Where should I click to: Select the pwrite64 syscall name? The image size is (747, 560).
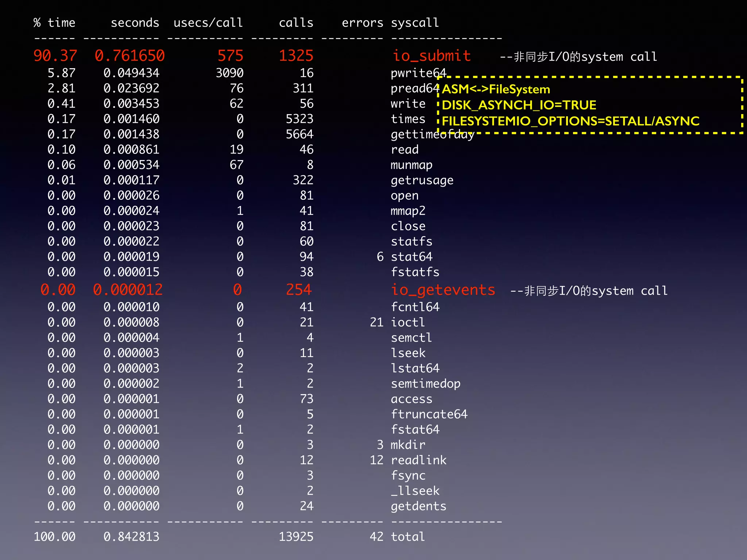pos(418,73)
